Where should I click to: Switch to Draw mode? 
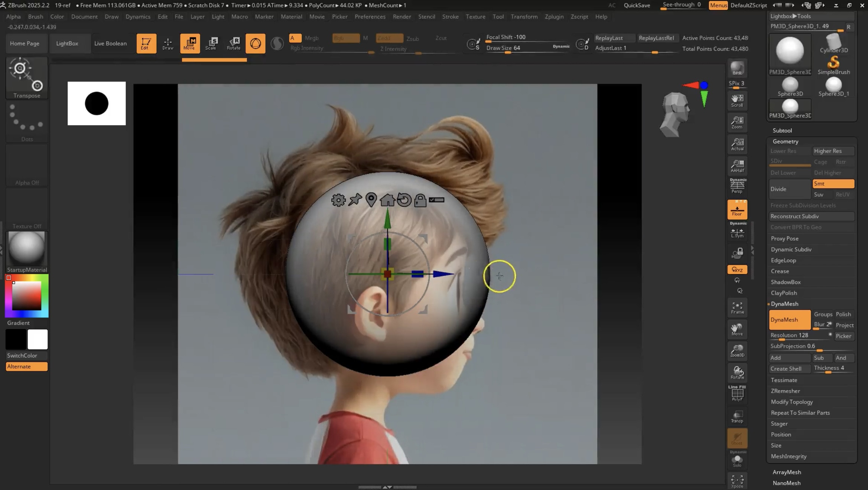coord(168,43)
